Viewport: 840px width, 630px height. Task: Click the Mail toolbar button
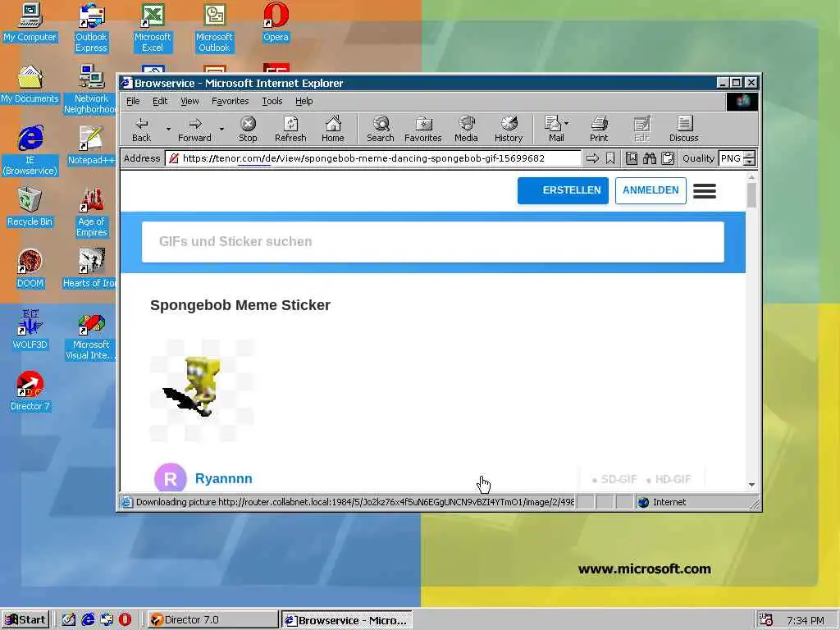click(554, 129)
